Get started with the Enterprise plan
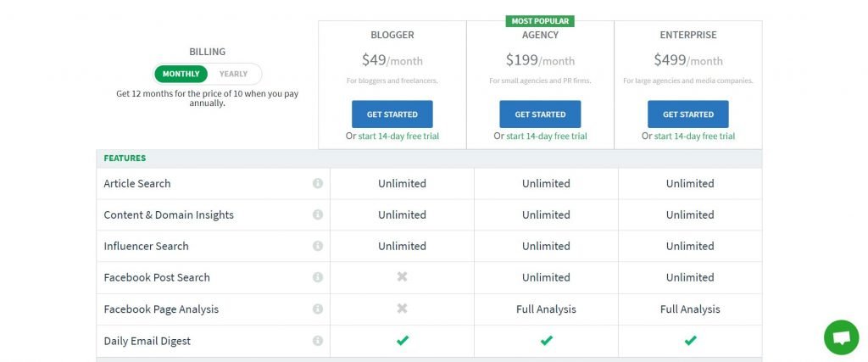The height and width of the screenshot is (362, 868). tap(688, 114)
